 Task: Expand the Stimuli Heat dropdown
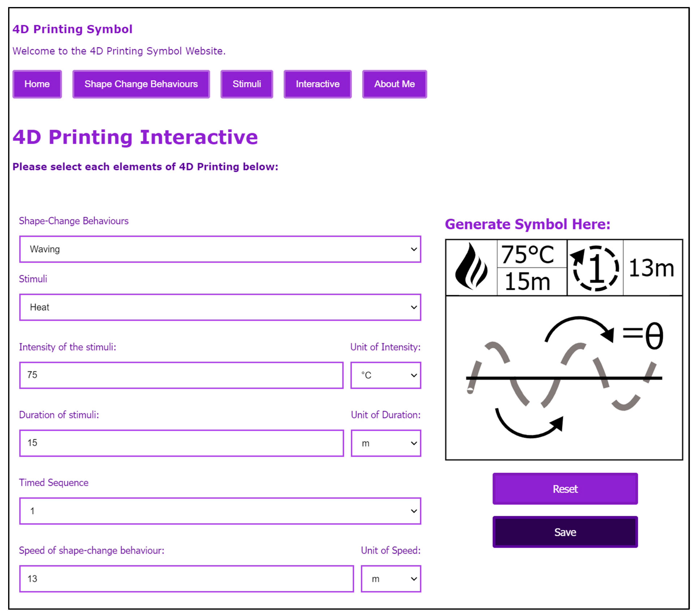click(x=220, y=307)
